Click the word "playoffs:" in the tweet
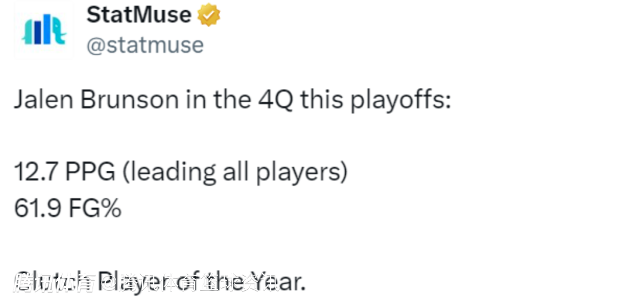 click(x=400, y=100)
